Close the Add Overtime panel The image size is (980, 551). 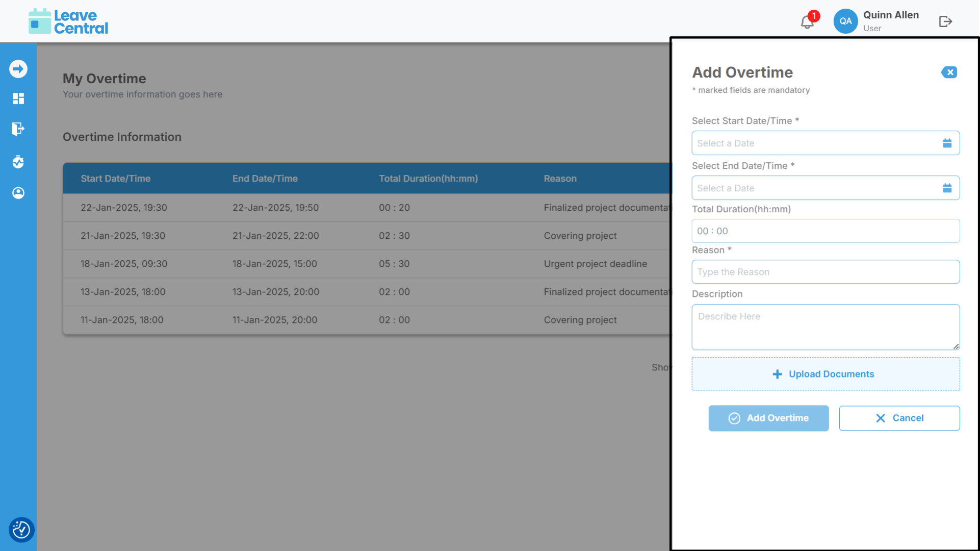point(949,72)
